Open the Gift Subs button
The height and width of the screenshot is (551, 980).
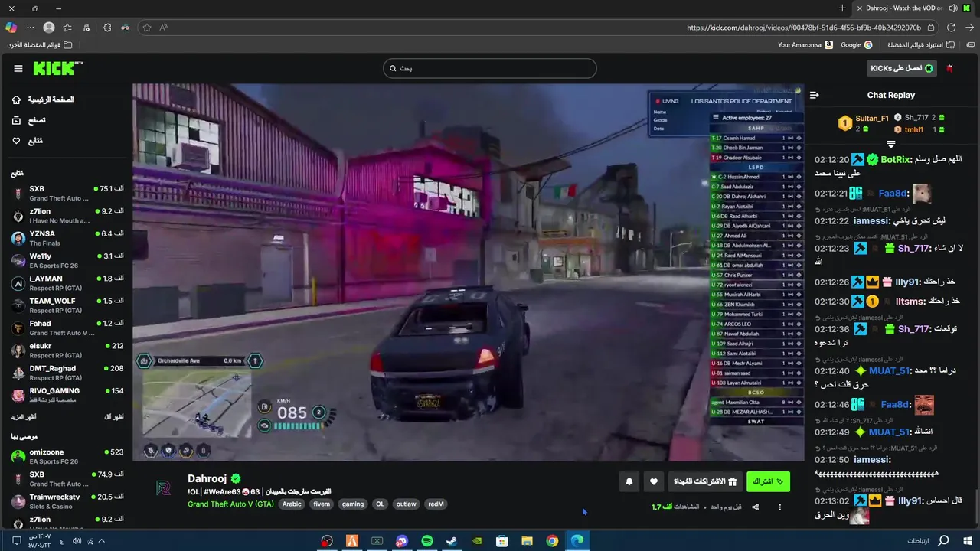tap(704, 481)
